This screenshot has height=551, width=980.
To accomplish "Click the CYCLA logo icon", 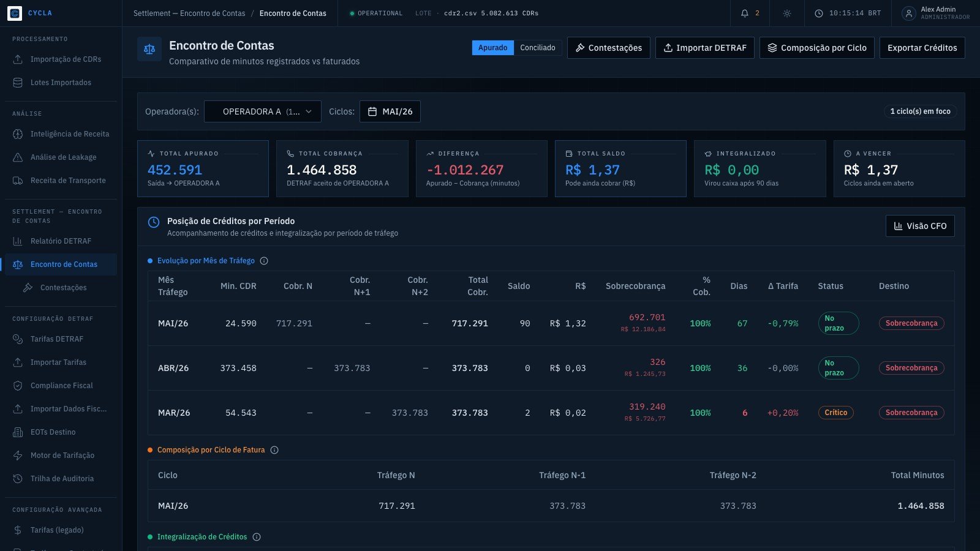I will [15, 13].
